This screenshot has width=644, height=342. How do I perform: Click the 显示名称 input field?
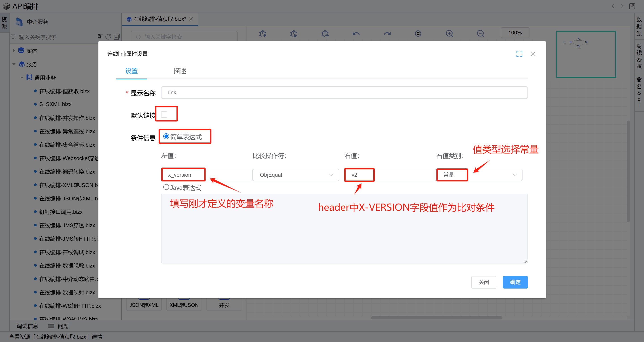344,93
